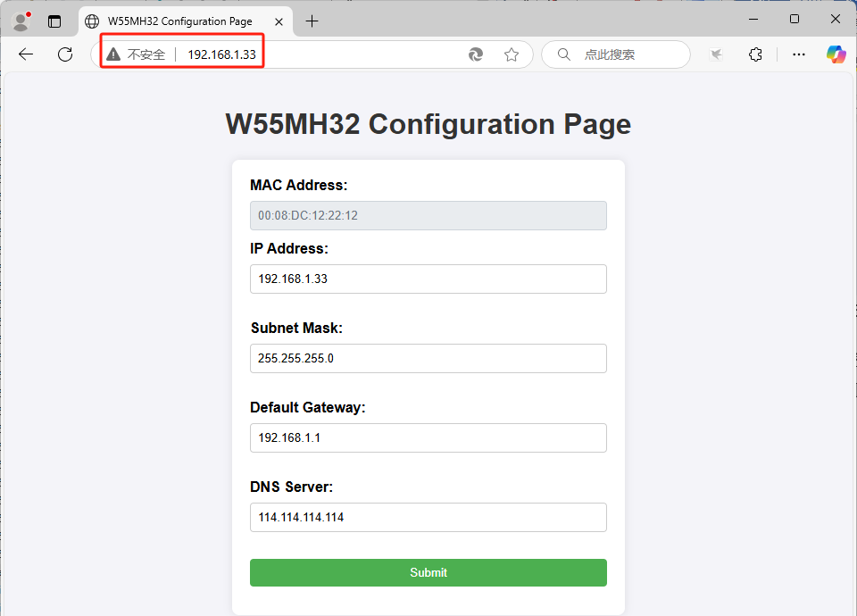Screen dimensions: 857x616
Task: Open the Copilot sidebar icon
Action: pyautogui.click(x=836, y=54)
